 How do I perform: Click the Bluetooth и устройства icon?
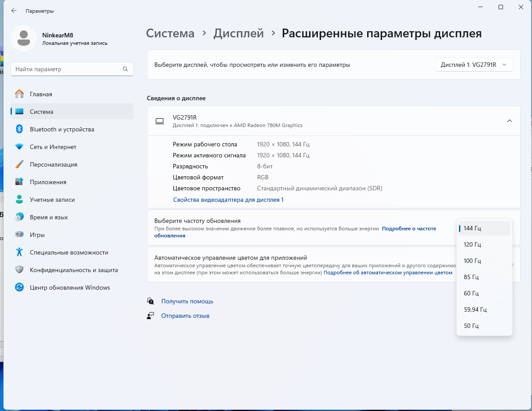tap(19, 129)
